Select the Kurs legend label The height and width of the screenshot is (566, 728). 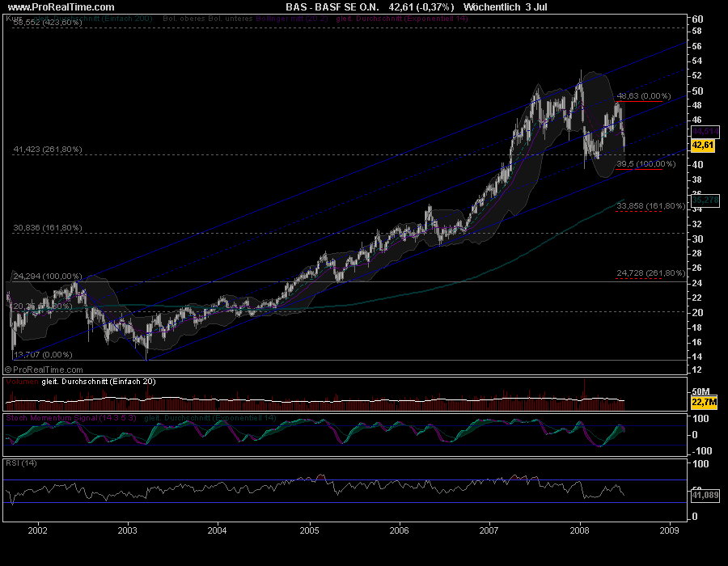coord(15,19)
